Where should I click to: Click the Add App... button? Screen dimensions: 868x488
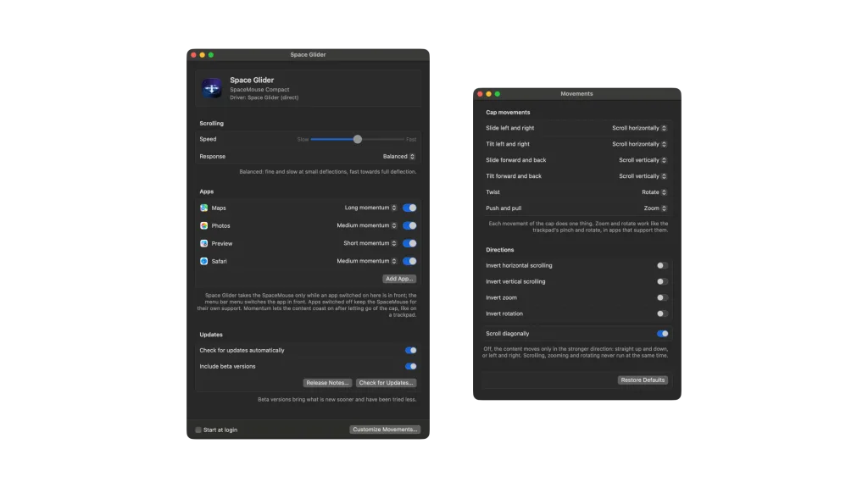coord(399,279)
